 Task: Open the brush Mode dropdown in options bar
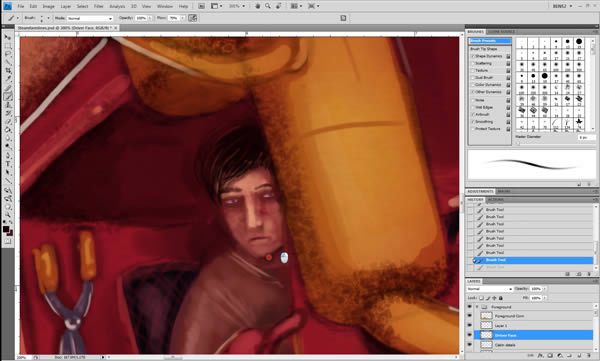click(90, 18)
